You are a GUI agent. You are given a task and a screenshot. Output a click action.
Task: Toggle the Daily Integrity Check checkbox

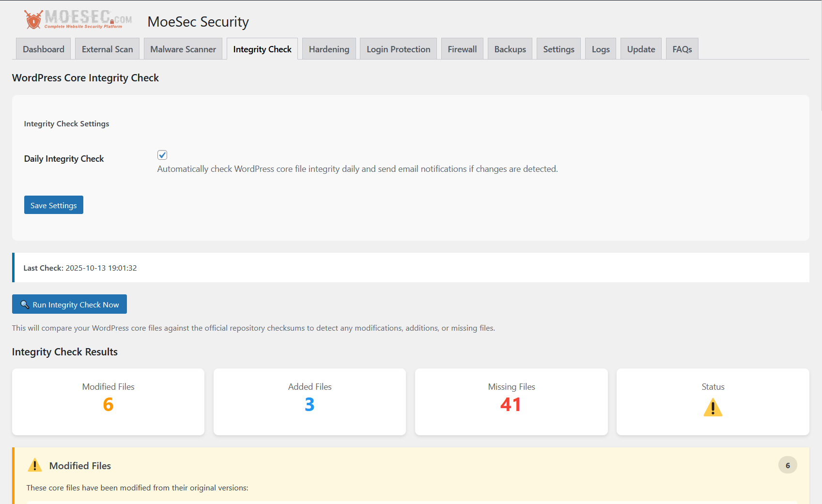[162, 155]
